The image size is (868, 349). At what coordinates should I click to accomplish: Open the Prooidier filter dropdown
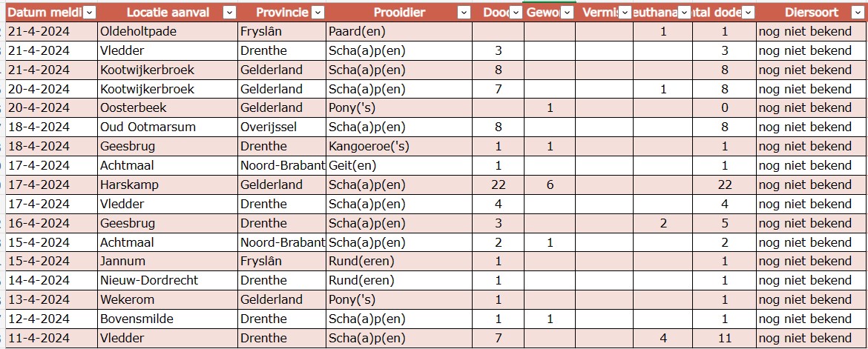click(x=464, y=13)
